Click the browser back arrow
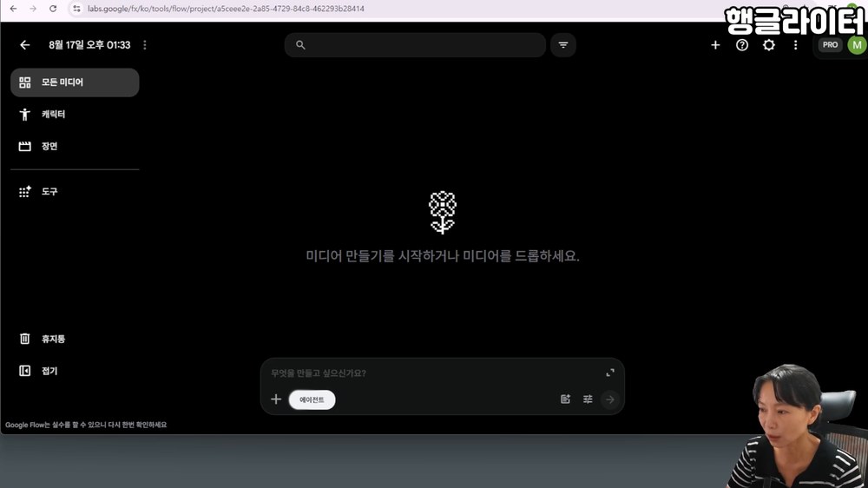 [x=13, y=9]
